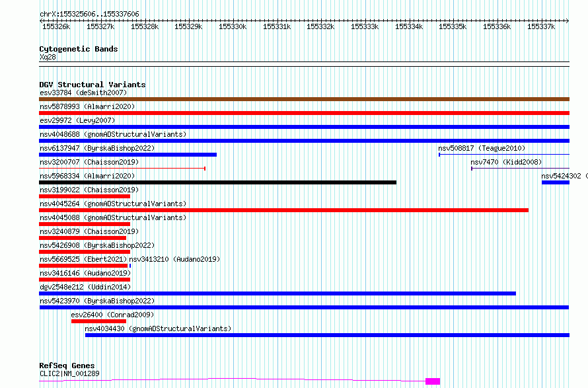Click blue nsv5423970 ByrskaBishop2022 bar
Viewport: 588px width, 388px height.
(x=304, y=307)
